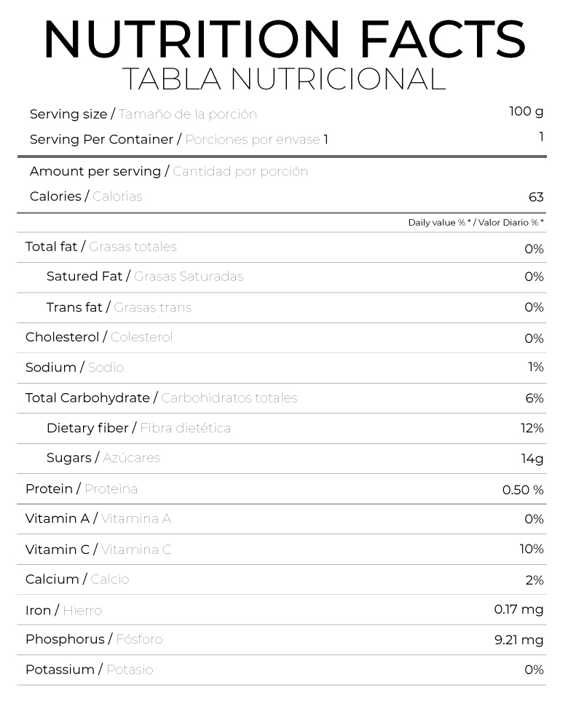Select the Serving size 100 g value
568x728 pixels.
click(x=526, y=111)
